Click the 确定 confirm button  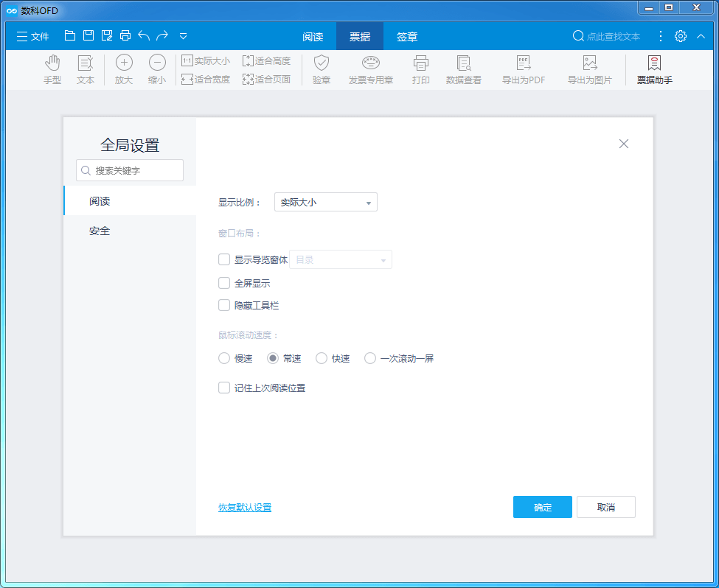click(542, 507)
